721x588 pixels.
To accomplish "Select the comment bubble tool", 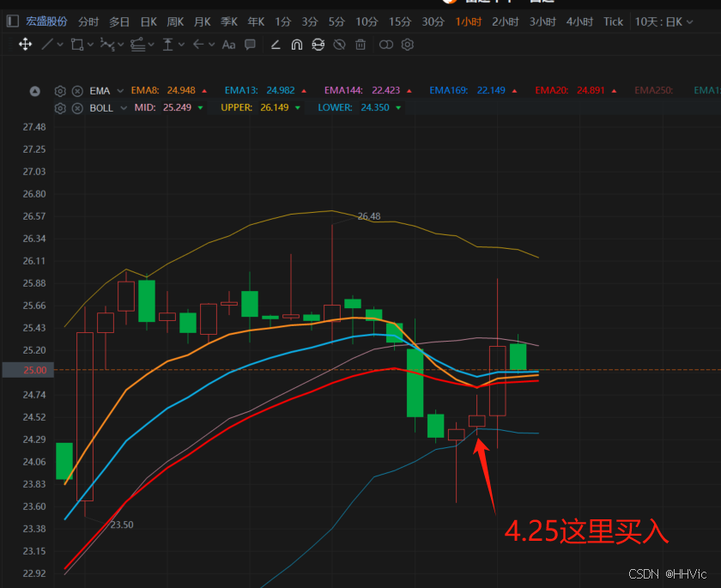I will click(250, 45).
